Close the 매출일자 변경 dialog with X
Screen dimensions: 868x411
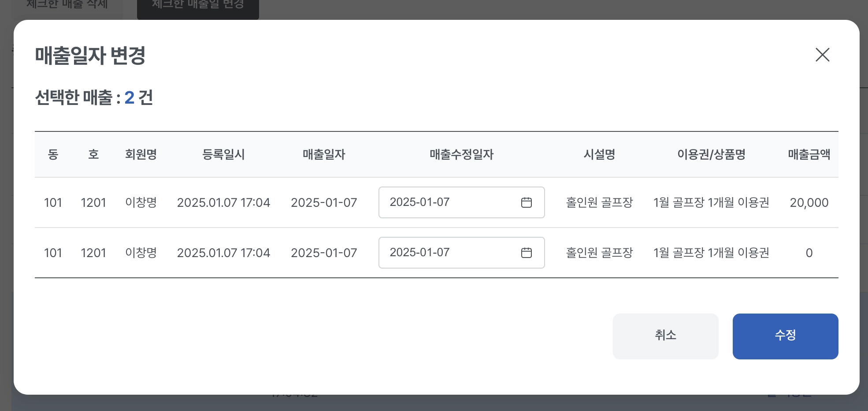[822, 55]
